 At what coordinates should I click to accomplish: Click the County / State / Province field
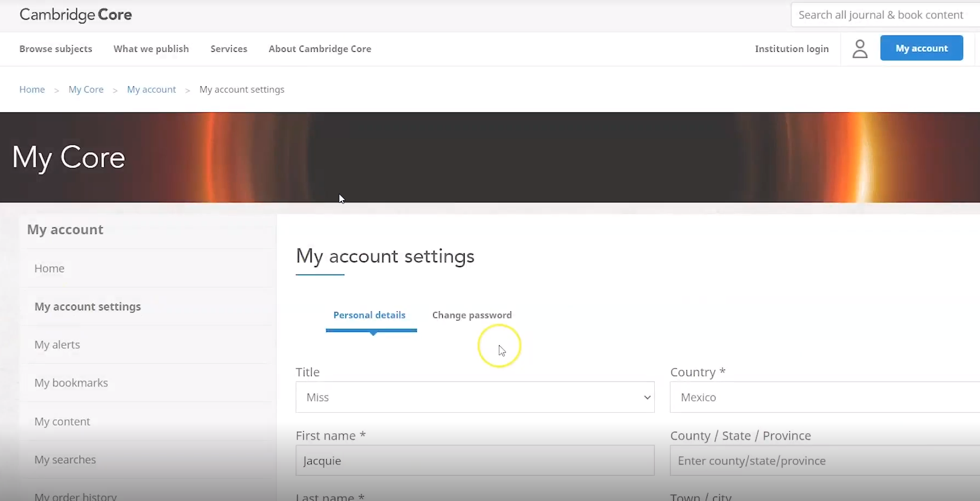pyautogui.click(x=825, y=460)
